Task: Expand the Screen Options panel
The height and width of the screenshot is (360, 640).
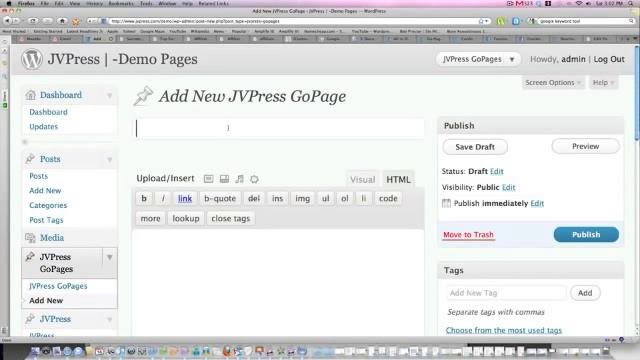Action: (x=552, y=82)
